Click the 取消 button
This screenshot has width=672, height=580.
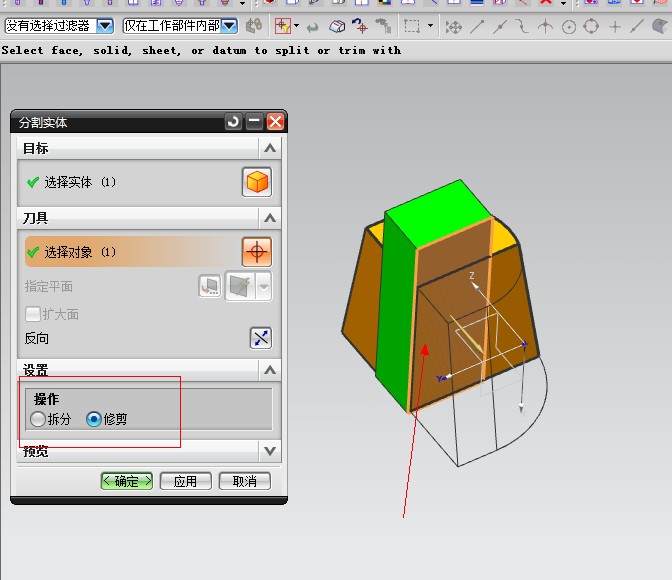(x=245, y=481)
